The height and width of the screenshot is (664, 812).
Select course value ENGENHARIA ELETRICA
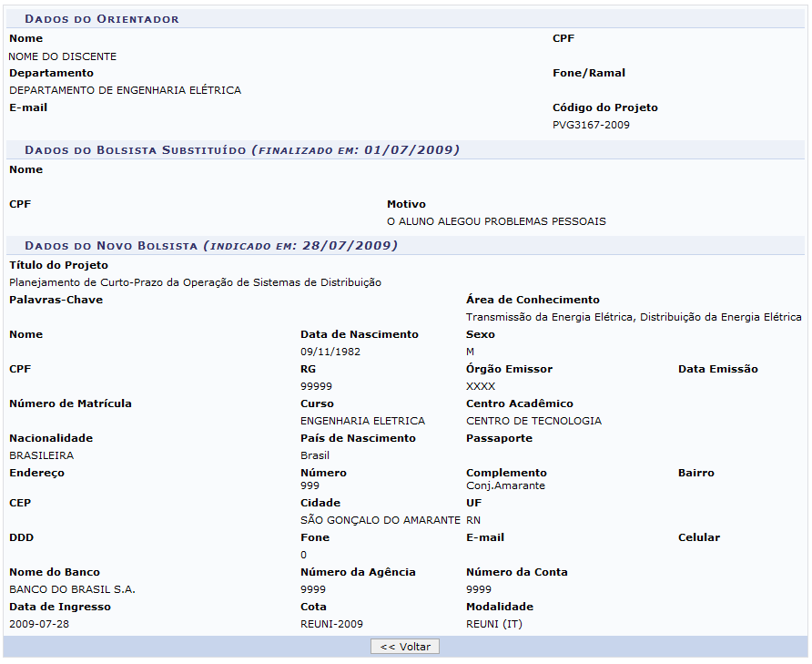362,421
